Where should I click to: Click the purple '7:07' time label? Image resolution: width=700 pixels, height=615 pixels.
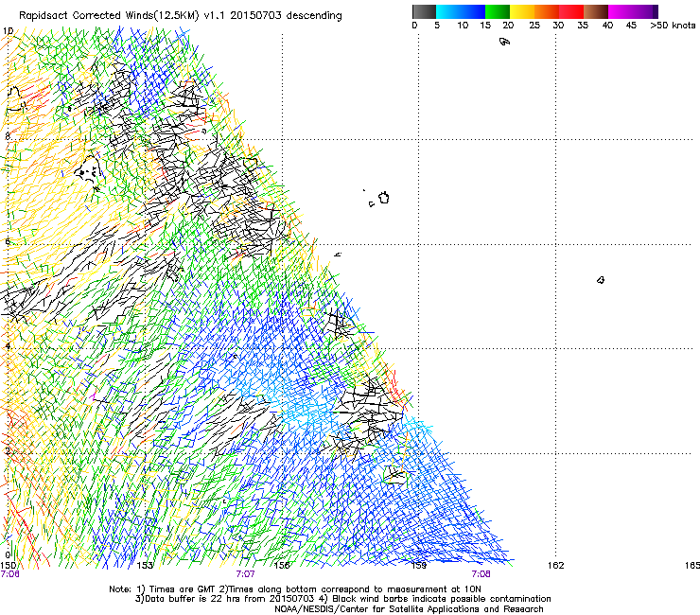(x=245, y=574)
